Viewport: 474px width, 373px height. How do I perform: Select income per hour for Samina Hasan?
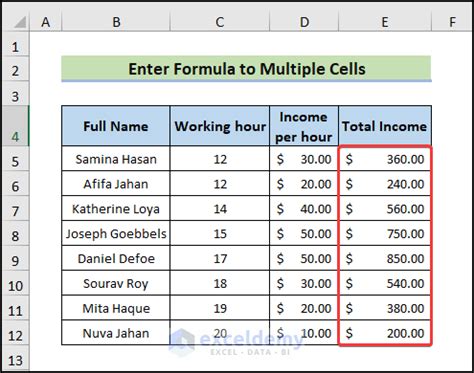pos(304,159)
